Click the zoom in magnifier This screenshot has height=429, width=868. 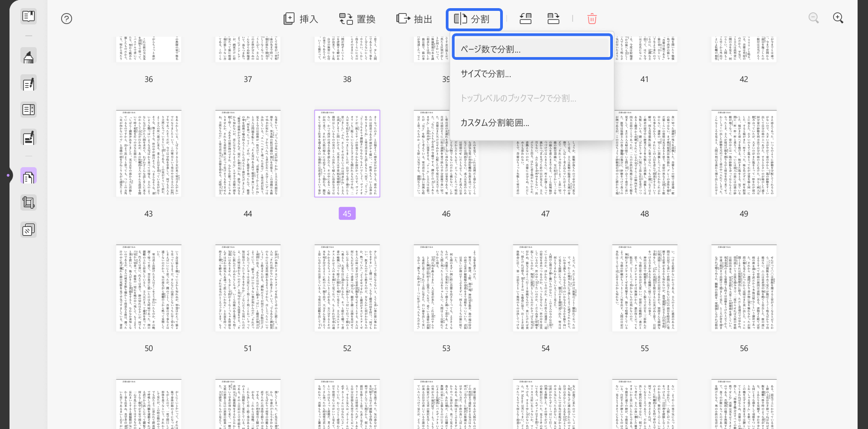(838, 18)
